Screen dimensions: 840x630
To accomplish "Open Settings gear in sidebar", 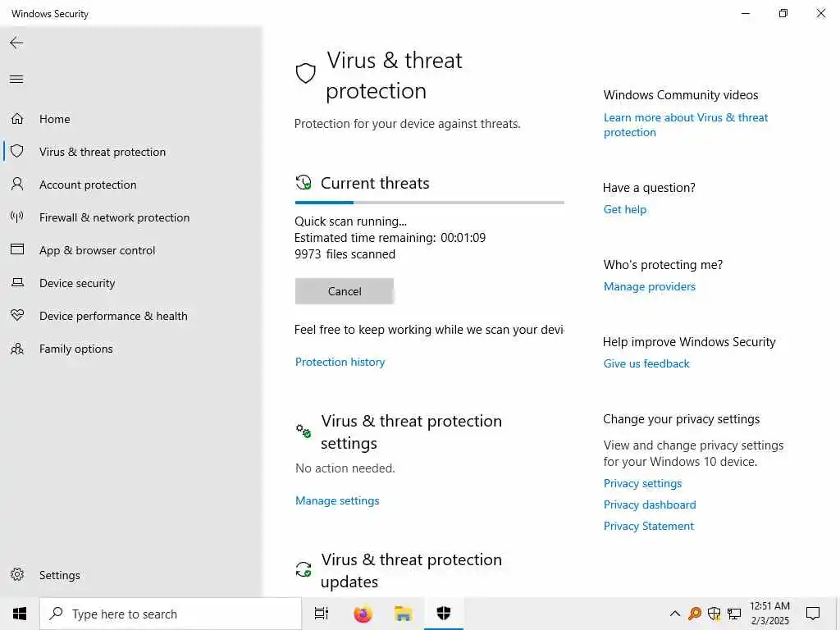I will [17, 575].
